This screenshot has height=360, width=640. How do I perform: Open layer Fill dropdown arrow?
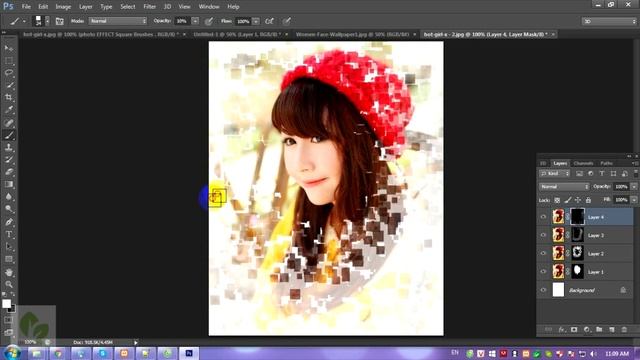pos(634,200)
